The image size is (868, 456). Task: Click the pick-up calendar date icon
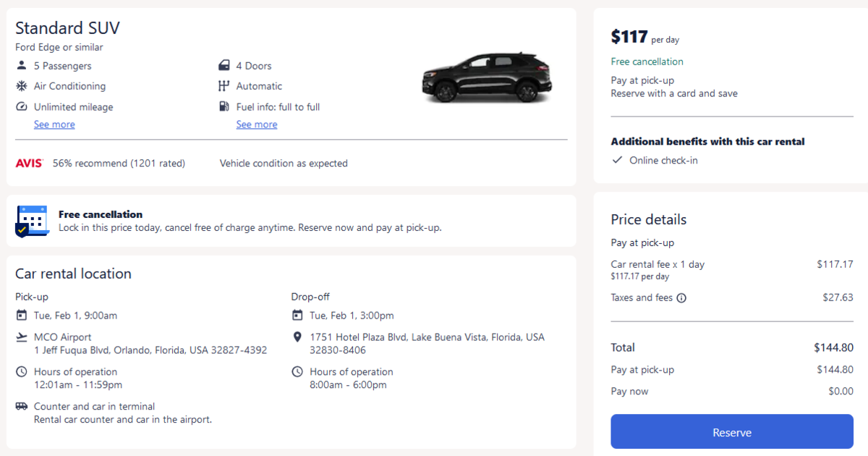click(x=21, y=316)
